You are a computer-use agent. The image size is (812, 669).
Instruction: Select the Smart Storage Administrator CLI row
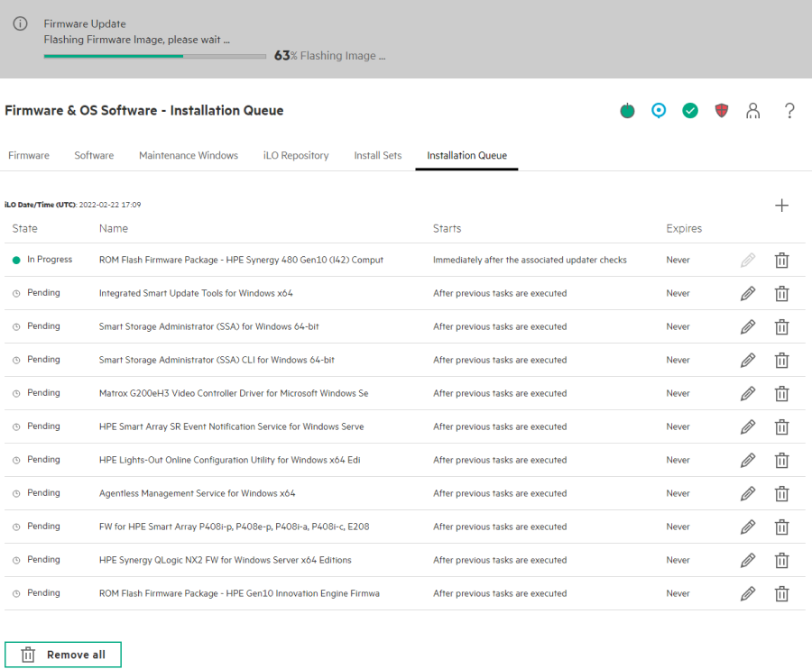coord(217,360)
